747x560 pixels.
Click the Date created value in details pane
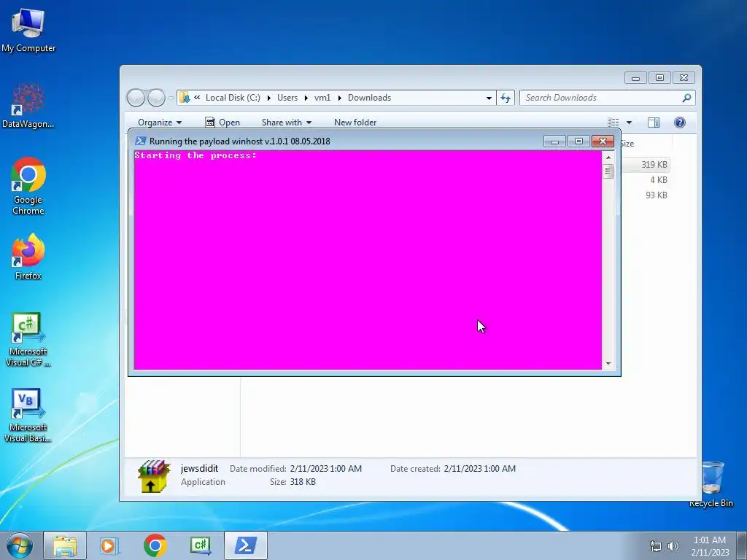pyautogui.click(x=480, y=469)
